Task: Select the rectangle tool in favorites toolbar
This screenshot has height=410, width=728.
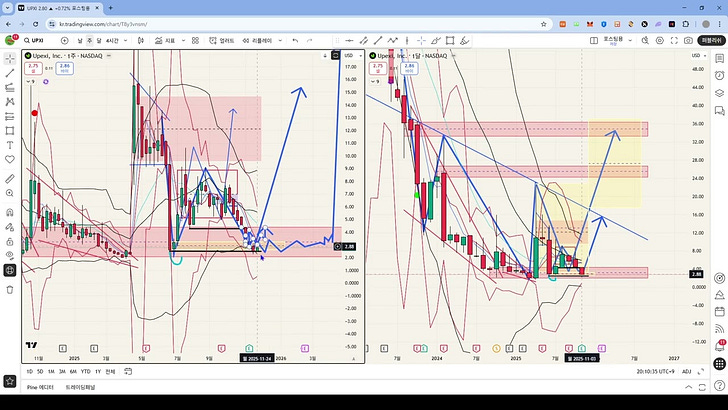Action: pyautogui.click(x=449, y=40)
